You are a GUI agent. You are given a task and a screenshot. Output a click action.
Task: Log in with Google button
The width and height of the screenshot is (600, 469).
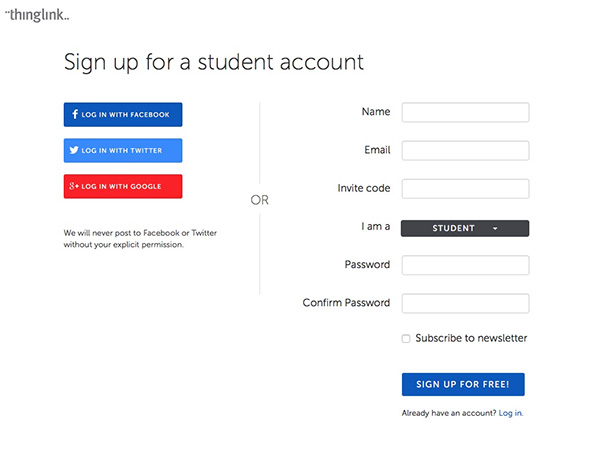[x=123, y=187]
